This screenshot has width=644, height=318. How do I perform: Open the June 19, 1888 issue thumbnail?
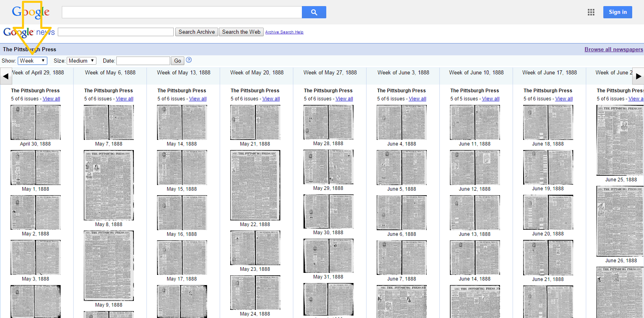[548, 168]
